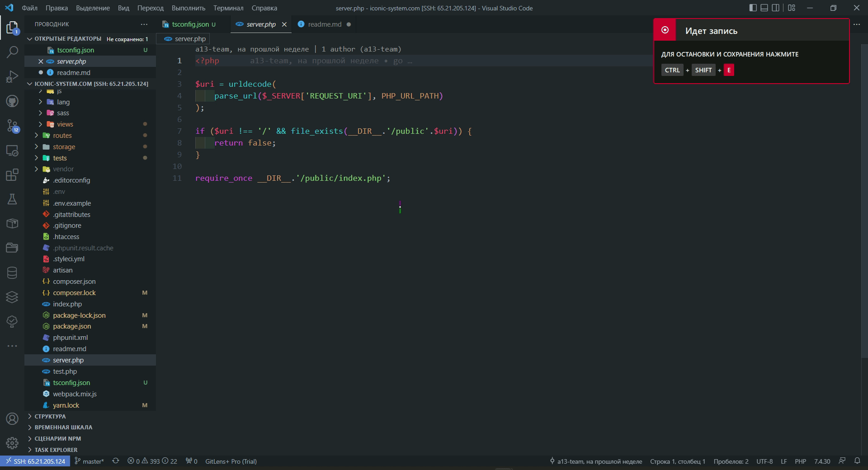Image resolution: width=868 pixels, height=470 pixels.
Task: Switch to the readme.md tab
Action: 324,24
